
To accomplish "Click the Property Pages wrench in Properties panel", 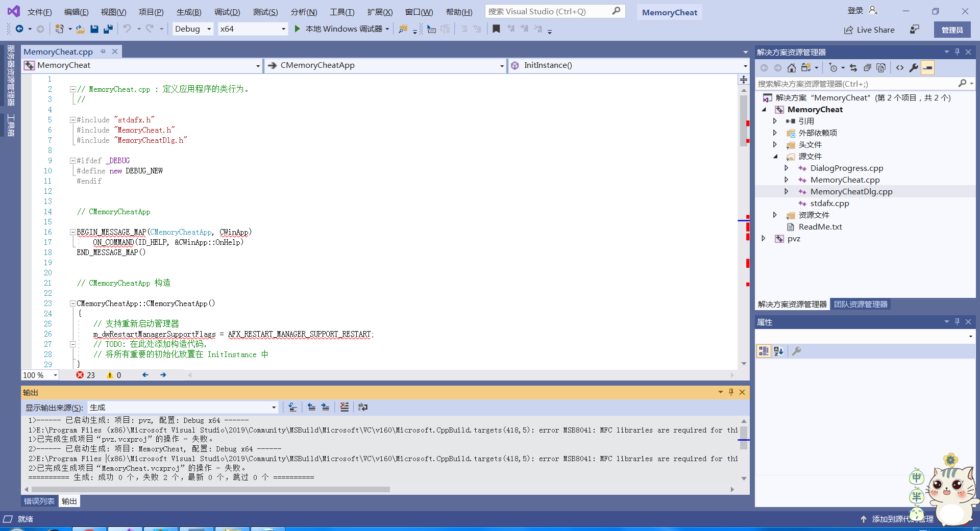I will [x=796, y=351].
